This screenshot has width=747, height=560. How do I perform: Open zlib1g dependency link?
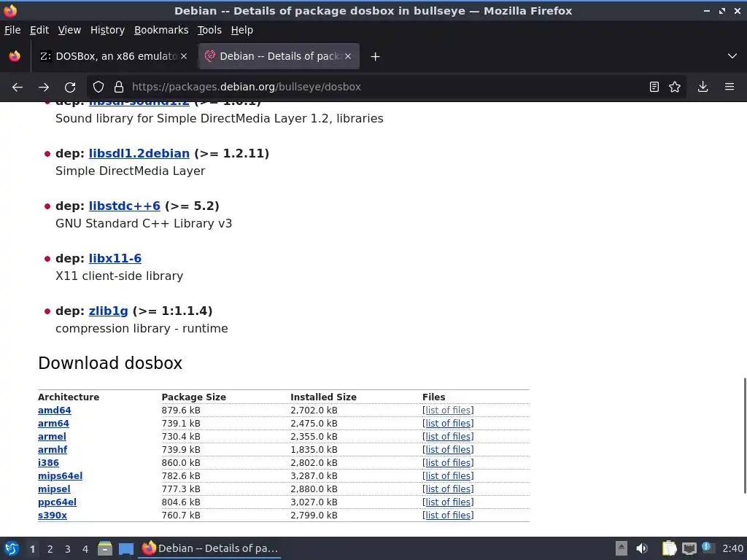[x=108, y=311]
